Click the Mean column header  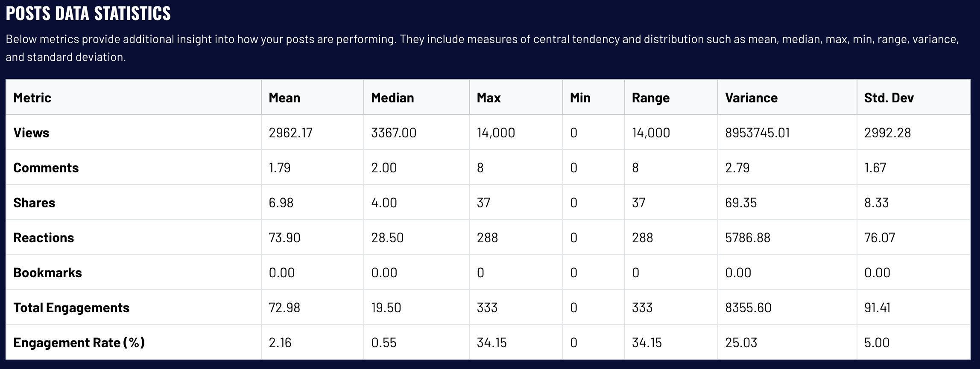[x=284, y=98]
